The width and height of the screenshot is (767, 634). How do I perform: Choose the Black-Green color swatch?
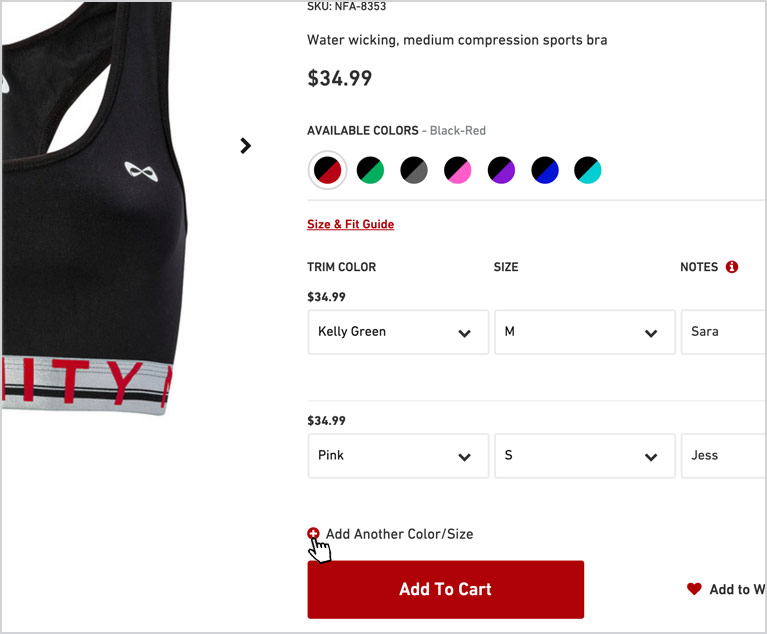370,170
